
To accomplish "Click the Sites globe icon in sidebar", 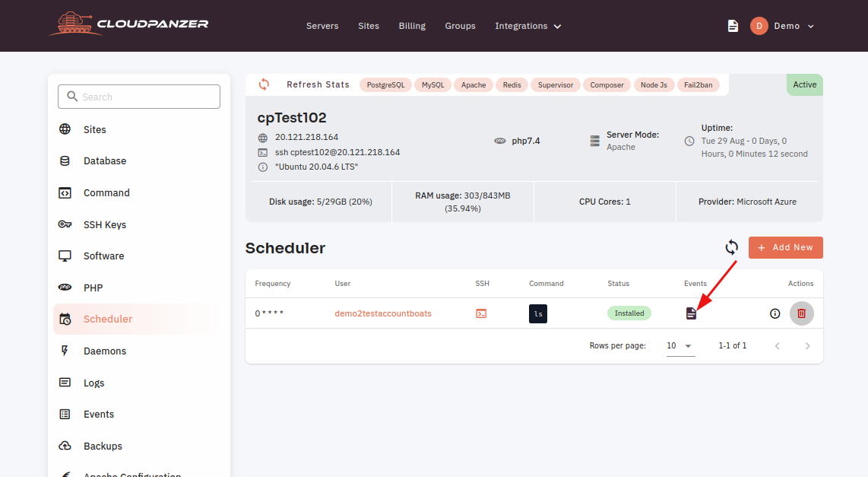I will (x=65, y=129).
